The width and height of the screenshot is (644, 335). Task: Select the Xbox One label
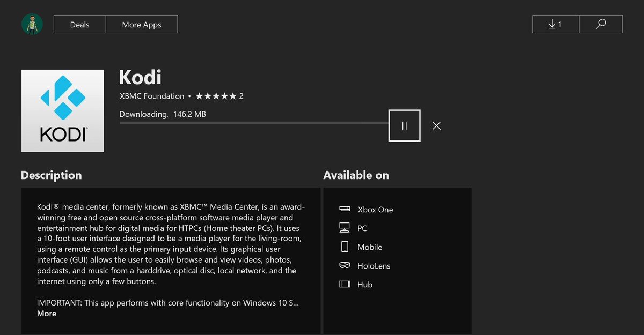375,210
